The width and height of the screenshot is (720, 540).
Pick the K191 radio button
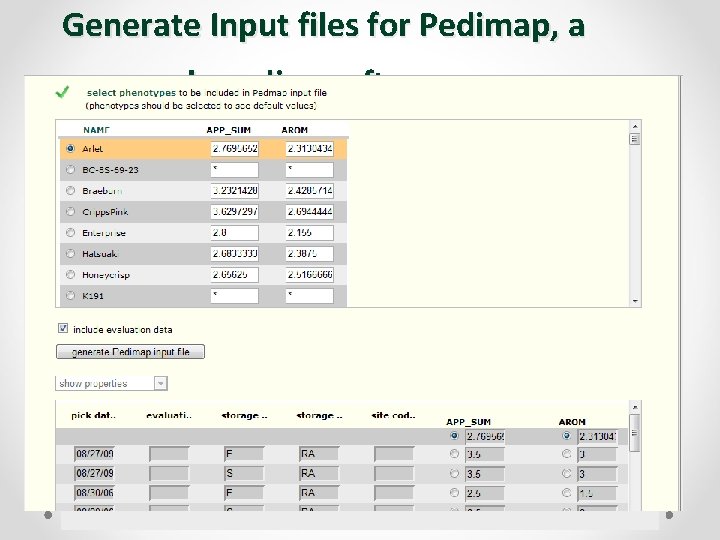pyautogui.click(x=70, y=295)
